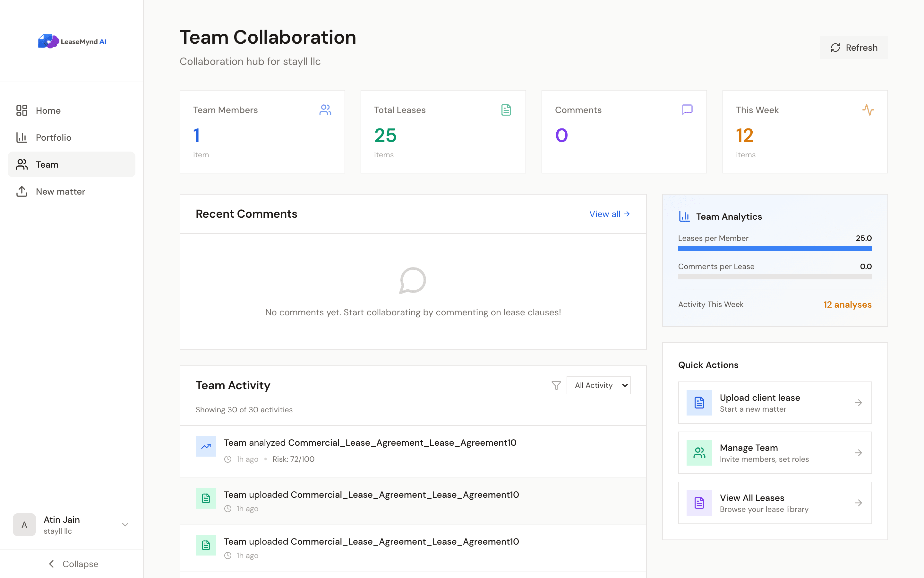Click Upload client lease quick action

[775, 403]
